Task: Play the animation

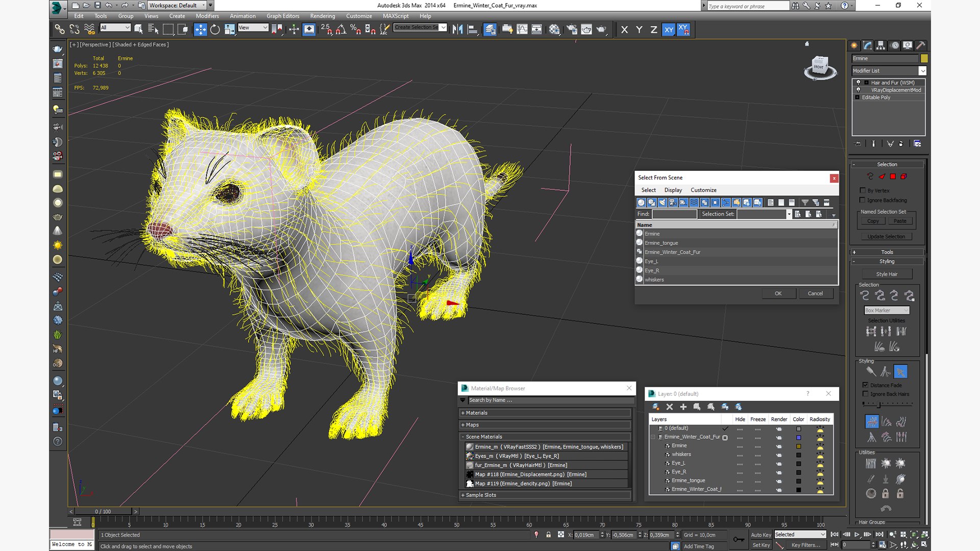Action: (857, 534)
